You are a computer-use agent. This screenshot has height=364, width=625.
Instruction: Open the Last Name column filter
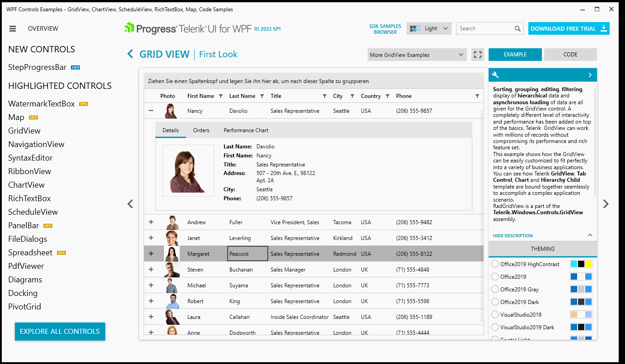pyautogui.click(x=262, y=96)
